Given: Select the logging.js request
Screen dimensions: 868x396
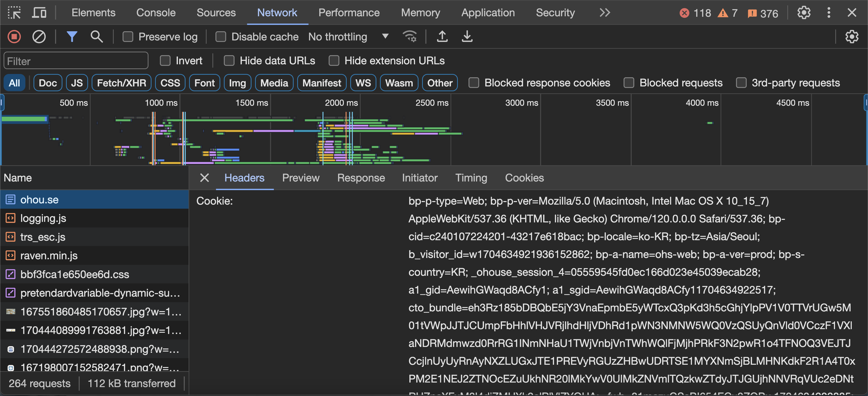Looking at the screenshot, I should [43, 218].
